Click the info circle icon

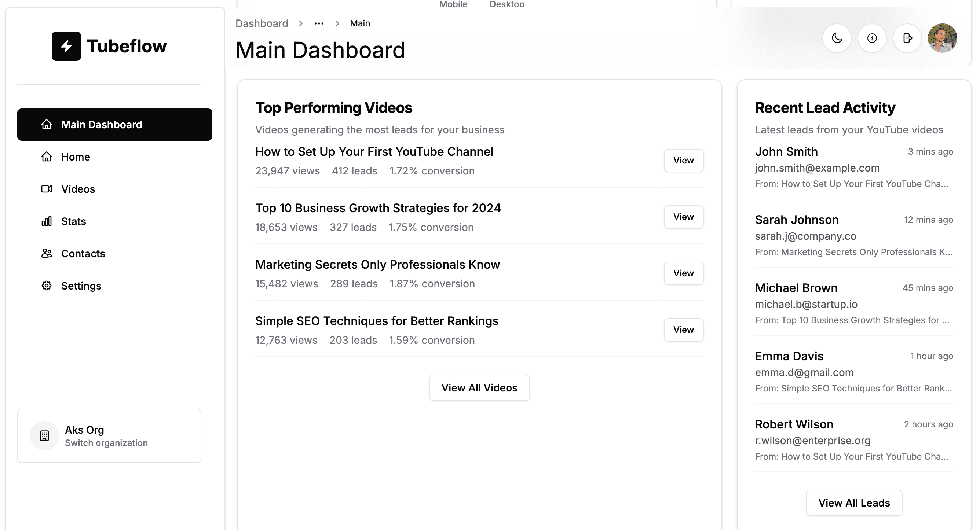click(x=872, y=38)
